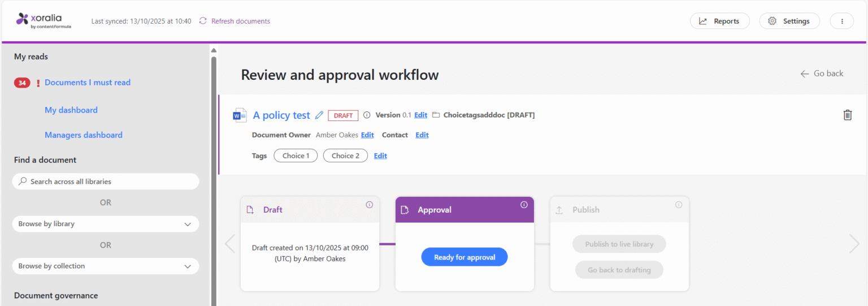Click the pencil rename icon beside title
Viewport: 868px width, 306px height.
pyautogui.click(x=319, y=115)
